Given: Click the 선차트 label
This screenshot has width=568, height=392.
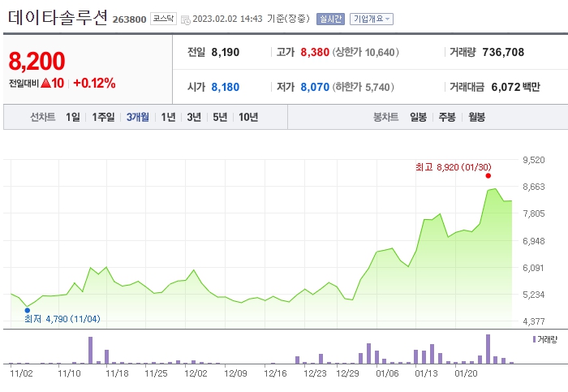Looking at the screenshot, I should click(x=43, y=117).
